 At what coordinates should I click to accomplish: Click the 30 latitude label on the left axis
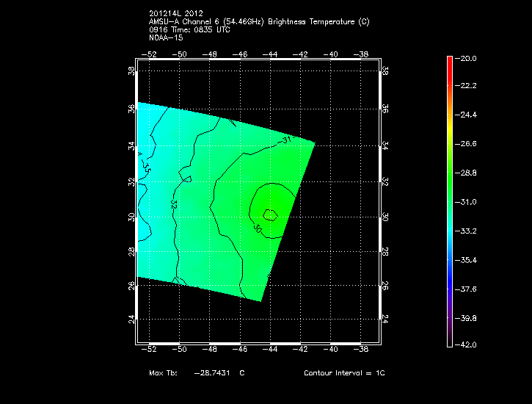click(131, 217)
